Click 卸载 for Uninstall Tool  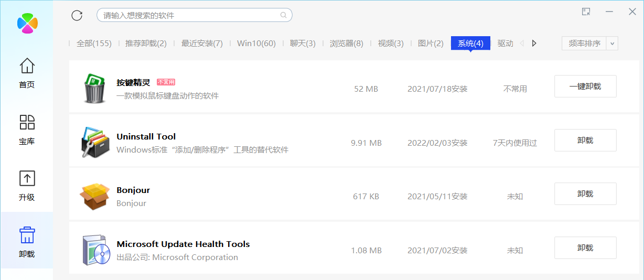[x=585, y=141]
